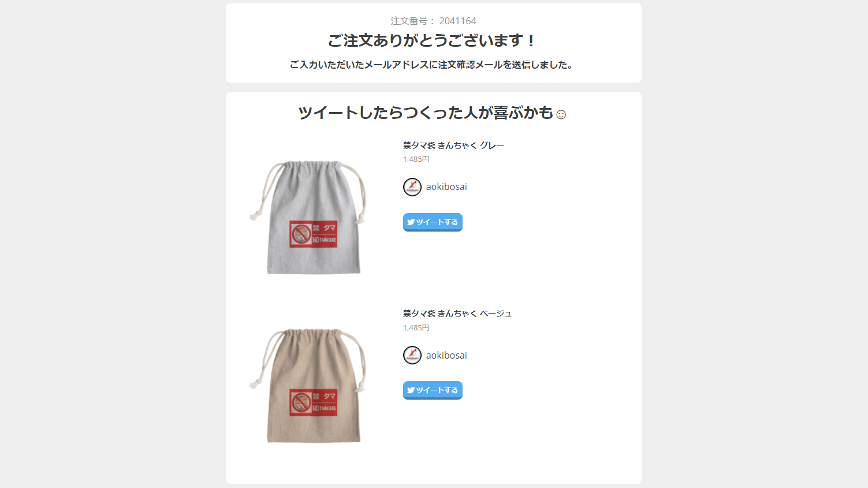Open the 禁タマ袋 きんちゃく ベージュ product title
The height and width of the screenshot is (488, 868).
457,314
